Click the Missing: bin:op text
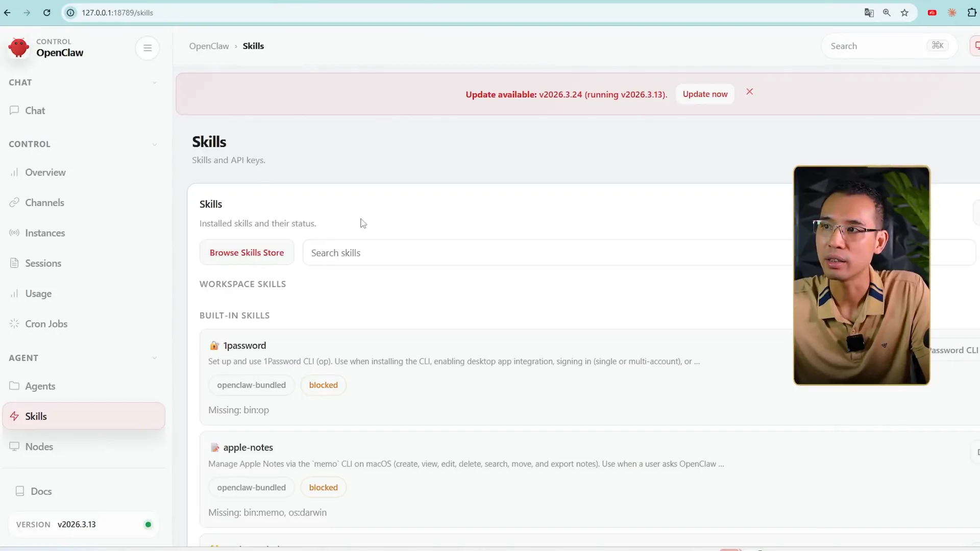Screen dimensions: 980x551 tap(238, 410)
